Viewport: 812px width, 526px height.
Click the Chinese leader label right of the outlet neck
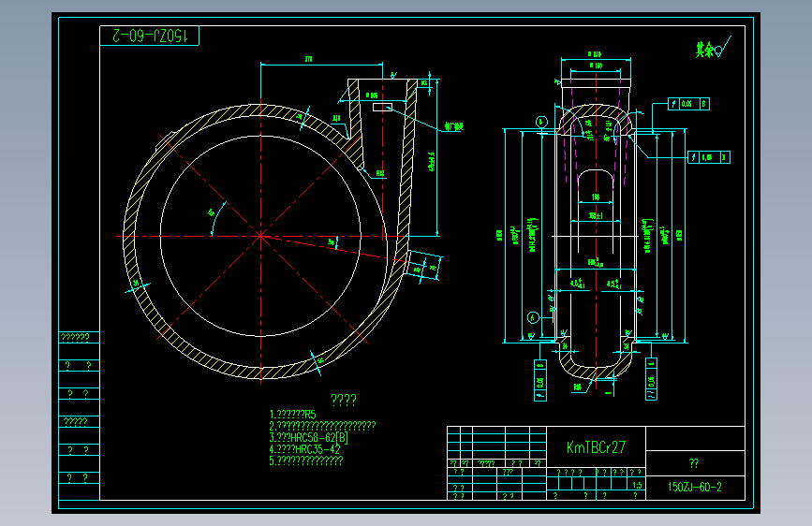pyautogui.click(x=453, y=126)
